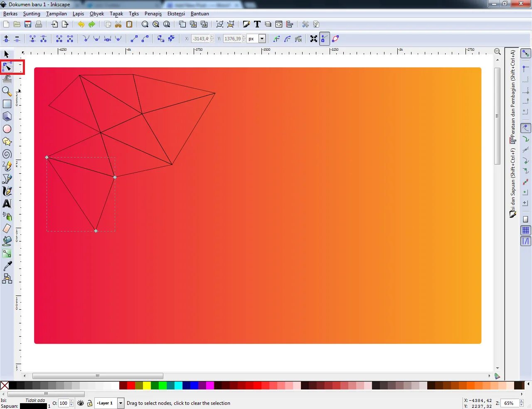Delete selected nodes with minus icon
This screenshot has height=409, width=532.
pyautogui.click(x=17, y=39)
